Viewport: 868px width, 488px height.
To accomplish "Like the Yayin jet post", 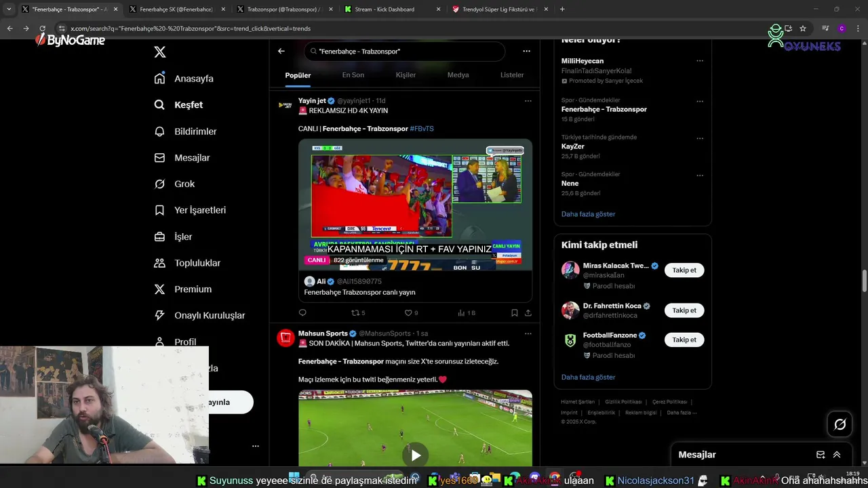I will point(411,313).
